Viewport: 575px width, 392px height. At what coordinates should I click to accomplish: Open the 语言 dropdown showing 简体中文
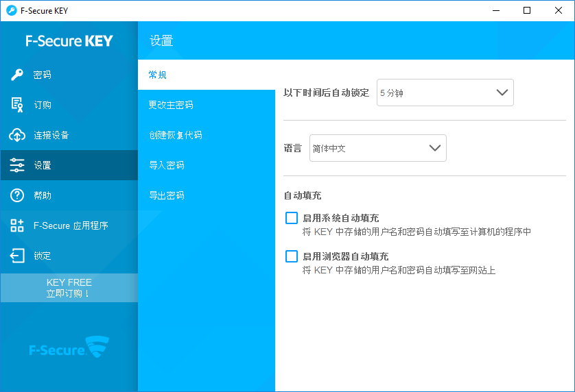(377, 148)
